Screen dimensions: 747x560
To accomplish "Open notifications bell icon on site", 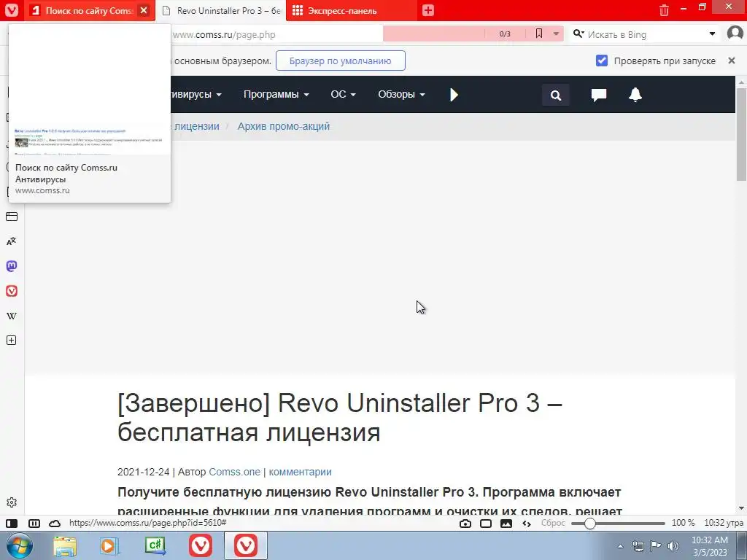I will 635,95.
